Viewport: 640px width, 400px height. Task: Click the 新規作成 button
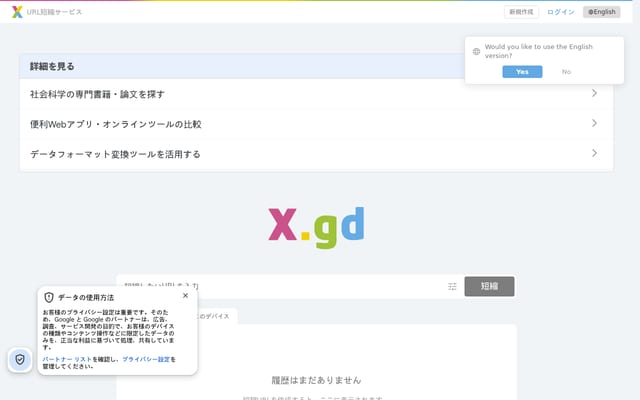tap(521, 12)
